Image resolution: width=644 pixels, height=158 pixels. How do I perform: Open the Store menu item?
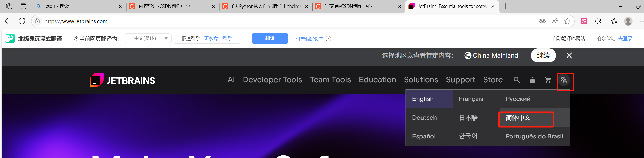[x=493, y=80]
